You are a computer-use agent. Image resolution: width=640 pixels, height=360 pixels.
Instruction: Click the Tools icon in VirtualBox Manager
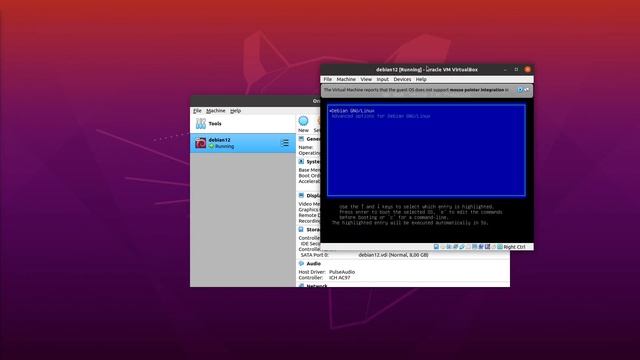(x=200, y=123)
